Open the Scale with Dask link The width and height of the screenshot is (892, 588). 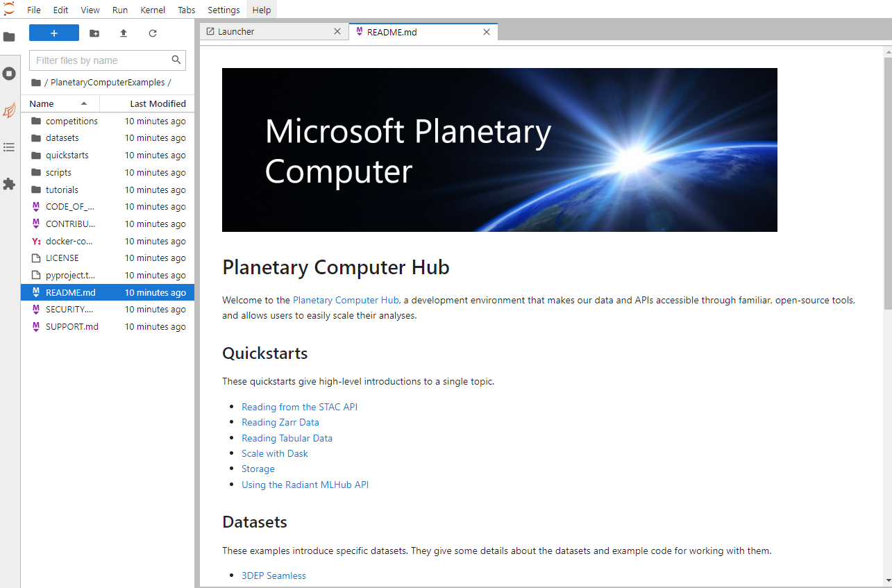275,453
